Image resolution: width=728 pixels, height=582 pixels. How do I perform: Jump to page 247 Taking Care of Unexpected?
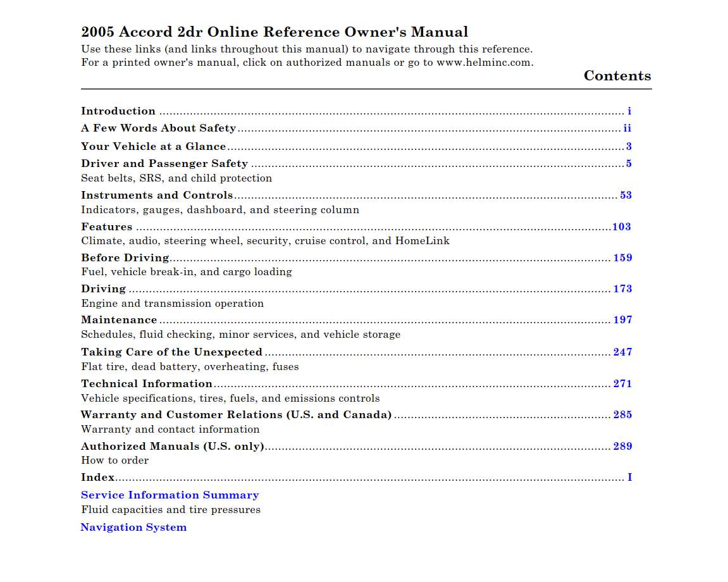622,352
